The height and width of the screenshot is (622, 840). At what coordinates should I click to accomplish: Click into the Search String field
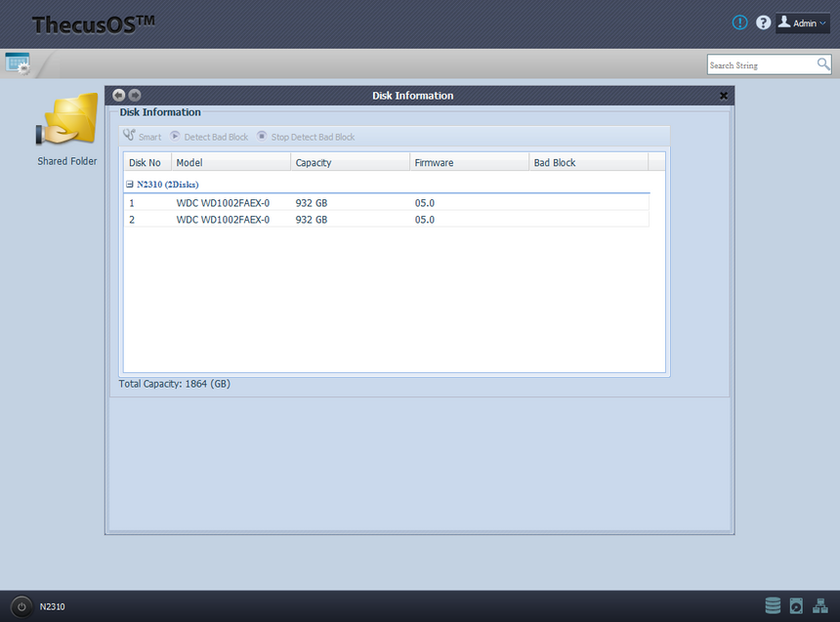click(760, 64)
